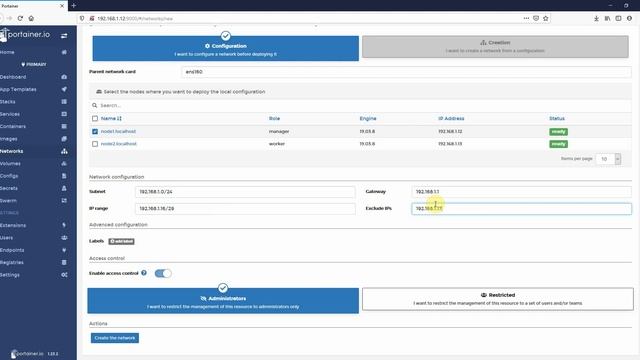
Task: Reload the page in the browser
Action: pyautogui.click(x=20, y=18)
